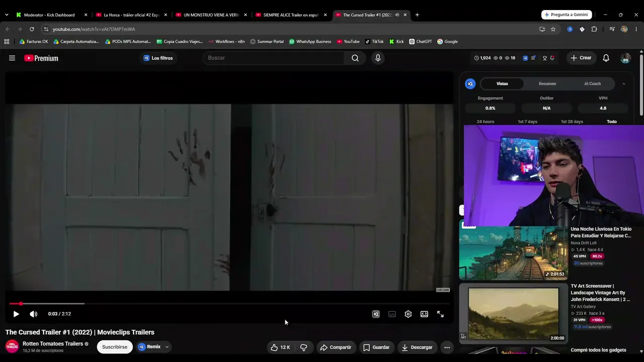Viewport: 644px width, 362px height.
Task: Open the vidIQ trophy icon
Action: 544,58
